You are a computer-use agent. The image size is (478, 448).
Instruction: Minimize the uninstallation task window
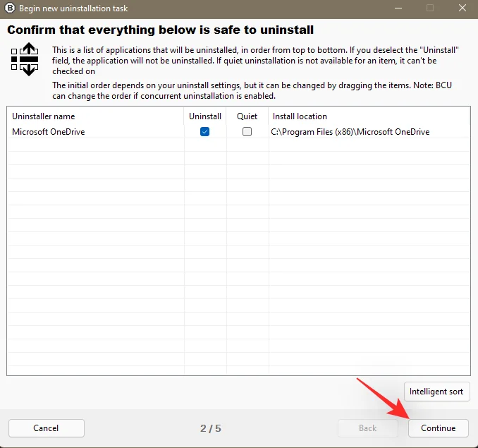[398, 8]
